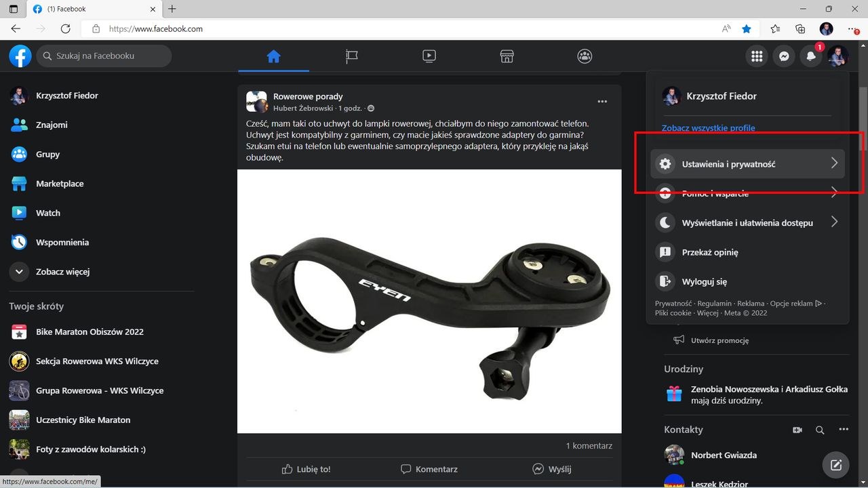Click the new message compose button
868x488 pixels.
click(836, 465)
